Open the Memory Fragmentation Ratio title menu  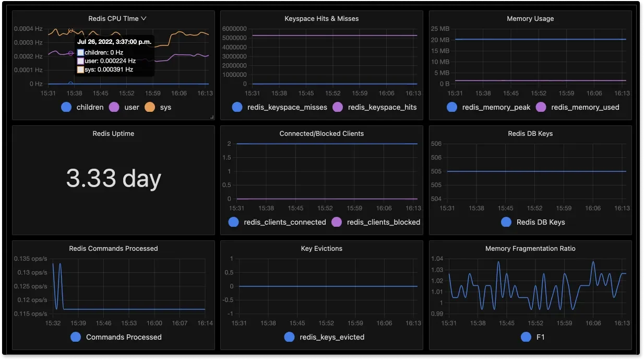click(530, 248)
